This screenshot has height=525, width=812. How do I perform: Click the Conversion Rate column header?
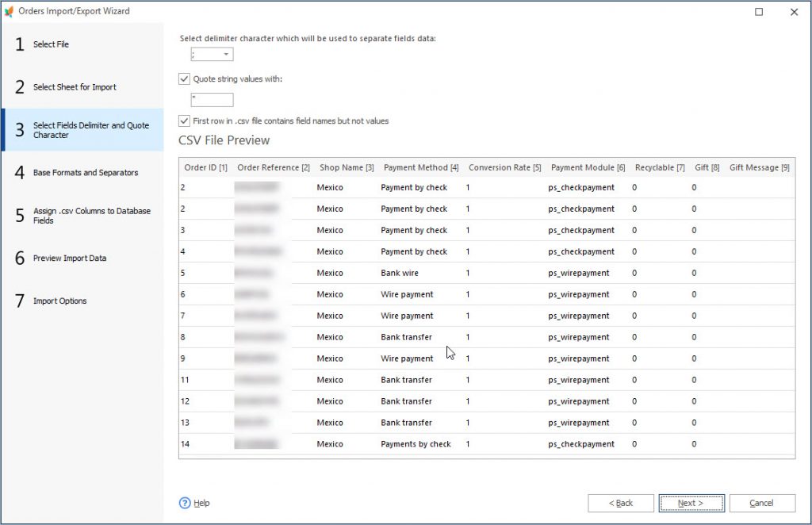pyautogui.click(x=504, y=167)
